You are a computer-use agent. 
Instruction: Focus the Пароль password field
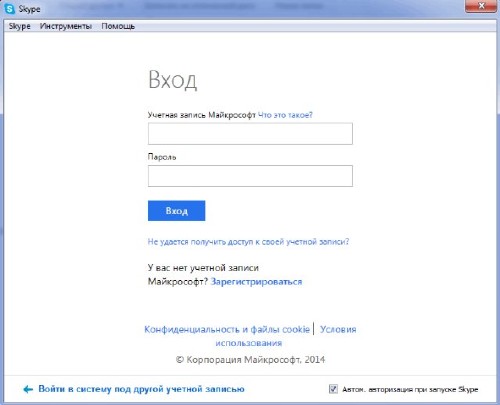tap(250, 176)
